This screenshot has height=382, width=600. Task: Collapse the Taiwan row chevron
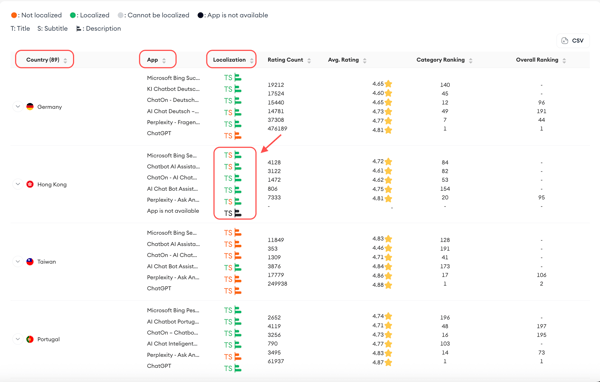tap(18, 261)
